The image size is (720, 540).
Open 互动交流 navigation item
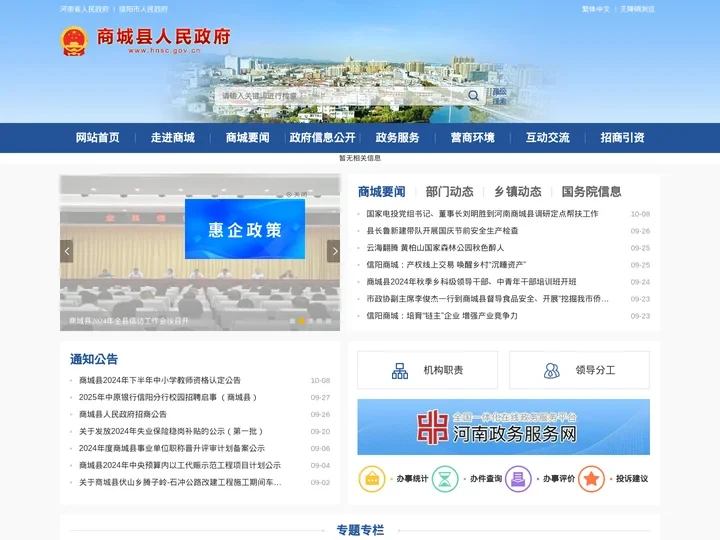point(547,138)
